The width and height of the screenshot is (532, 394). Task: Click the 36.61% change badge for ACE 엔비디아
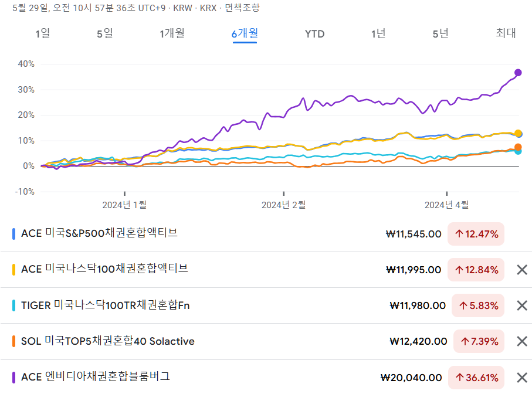click(x=476, y=377)
